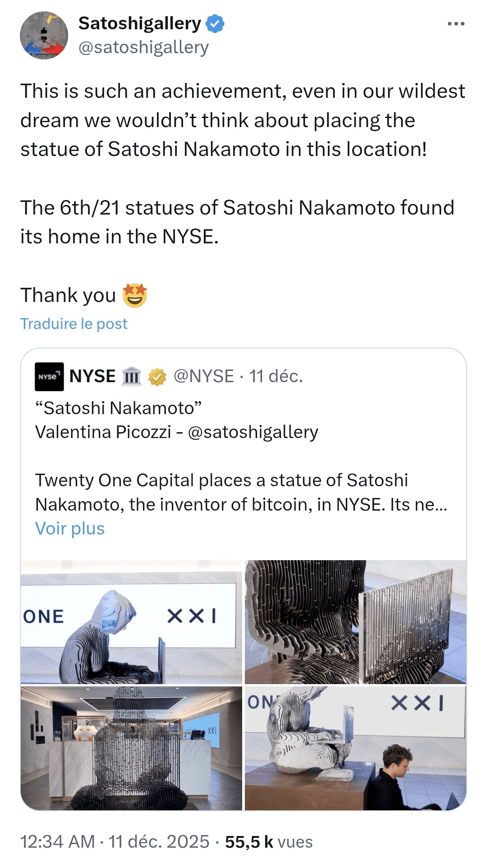Open the @satoshigallery handle under the name
Viewport: 487px width, 868px height.
(x=143, y=47)
